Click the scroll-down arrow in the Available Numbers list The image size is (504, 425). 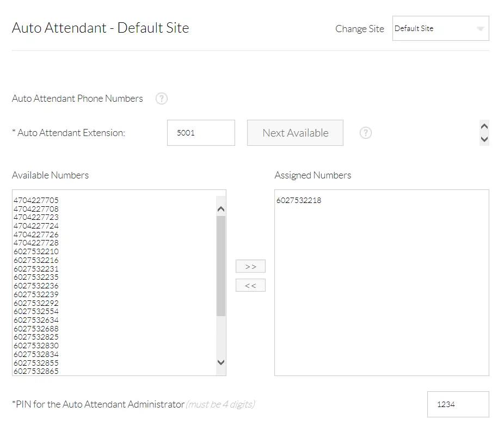pos(220,362)
